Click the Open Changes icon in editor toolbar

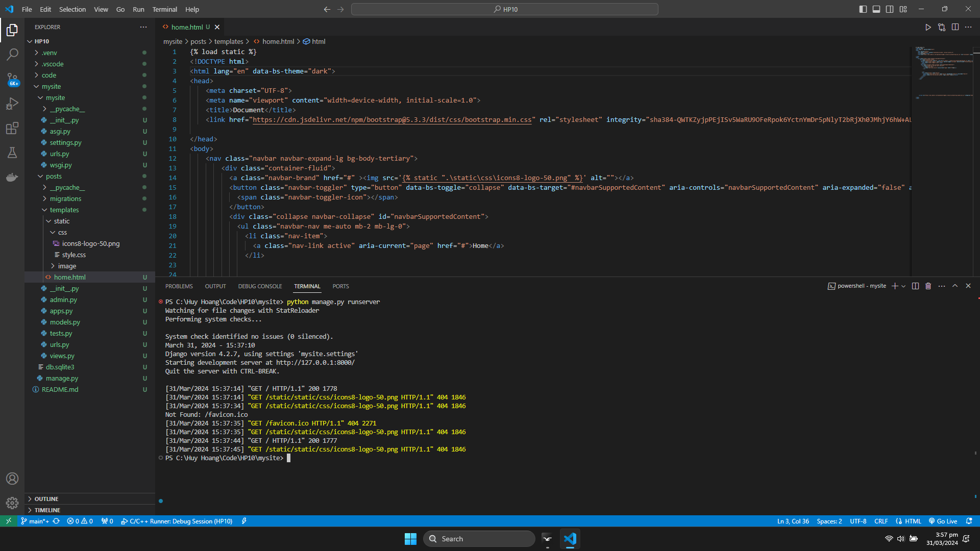942,27
